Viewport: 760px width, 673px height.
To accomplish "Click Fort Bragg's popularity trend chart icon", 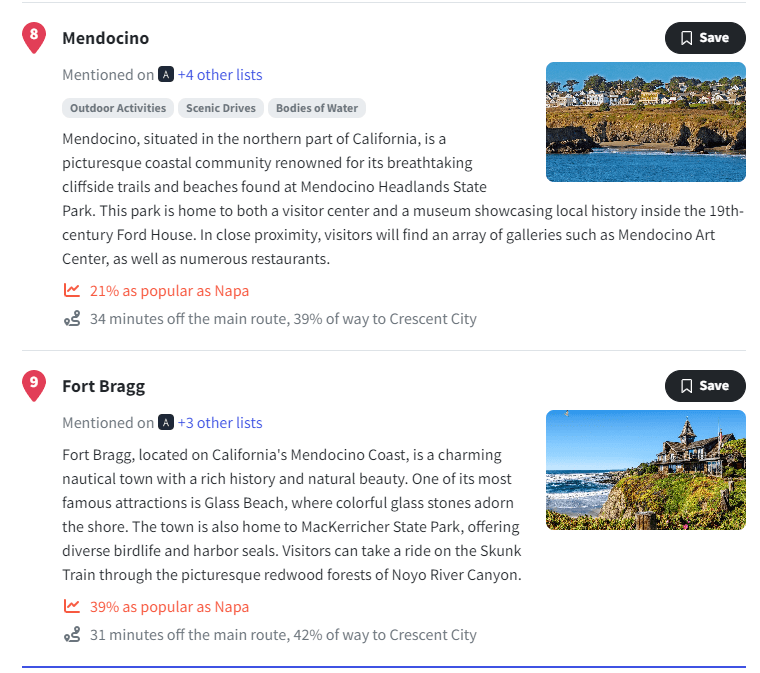I will [x=72, y=606].
